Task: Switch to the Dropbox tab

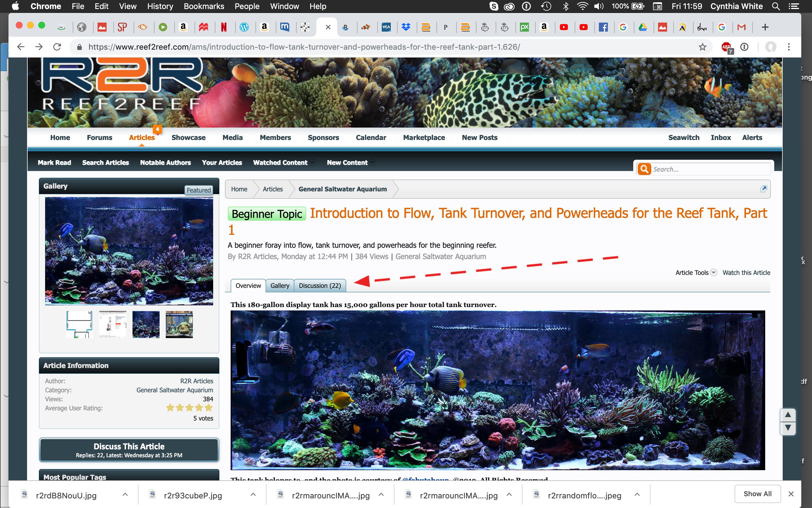Action: click(x=406, y=27)
